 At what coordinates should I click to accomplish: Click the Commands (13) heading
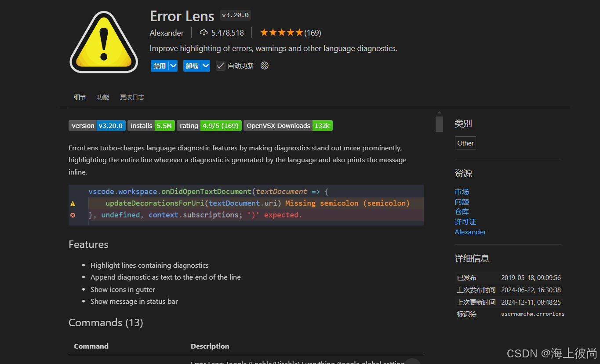point(106,323)
